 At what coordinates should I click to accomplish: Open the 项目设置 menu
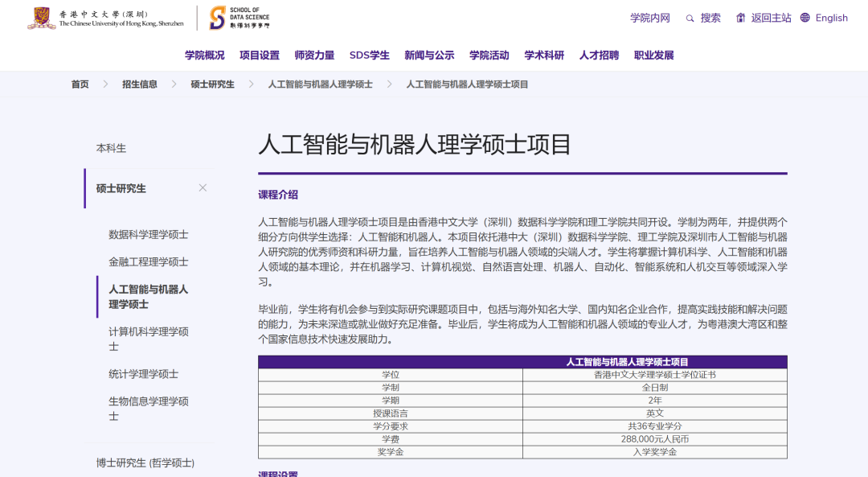(259, 55)
